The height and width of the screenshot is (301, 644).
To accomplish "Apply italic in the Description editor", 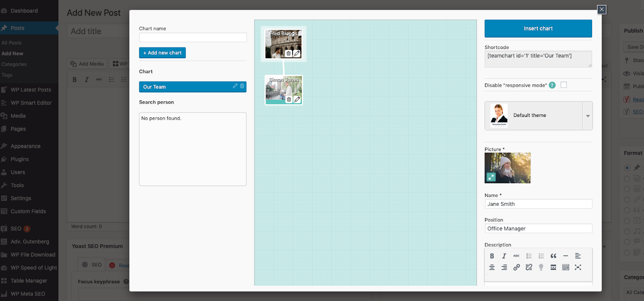I will tap(504, 256).
